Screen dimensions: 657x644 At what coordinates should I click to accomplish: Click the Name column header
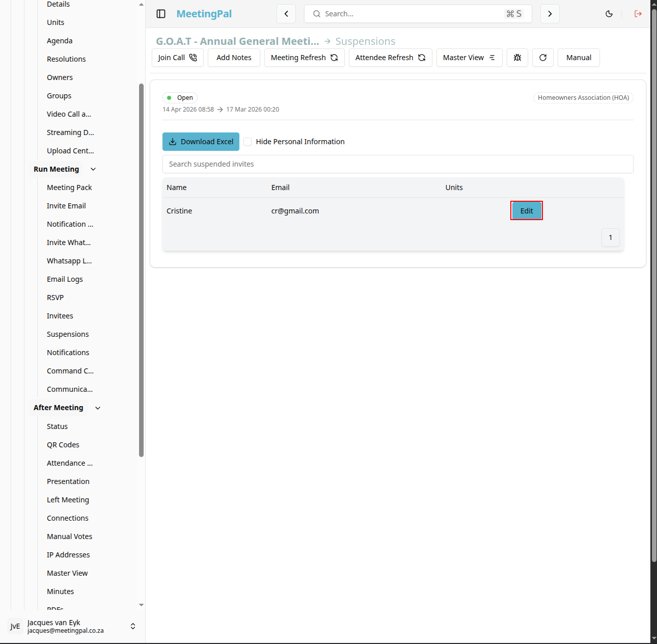[177, 187]
